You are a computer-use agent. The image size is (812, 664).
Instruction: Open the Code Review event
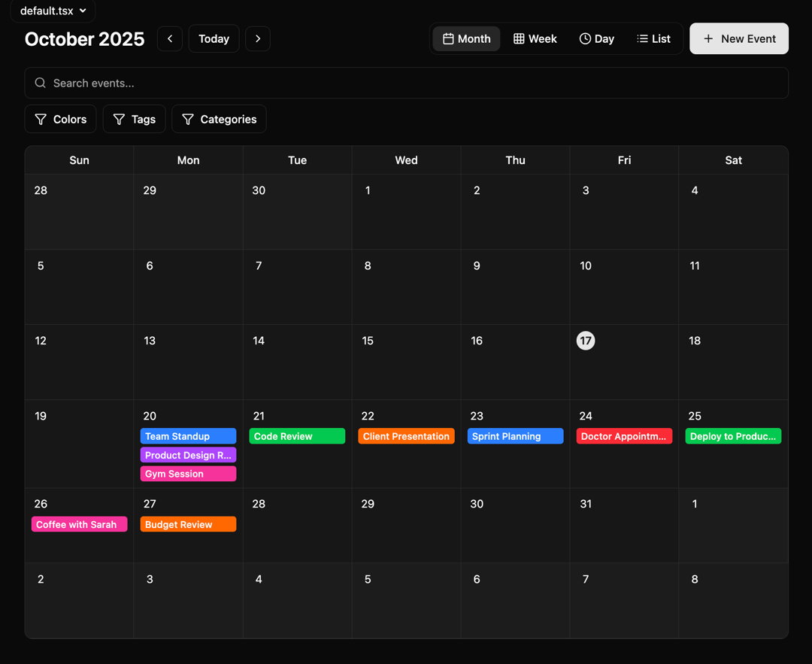pos(297,436)
